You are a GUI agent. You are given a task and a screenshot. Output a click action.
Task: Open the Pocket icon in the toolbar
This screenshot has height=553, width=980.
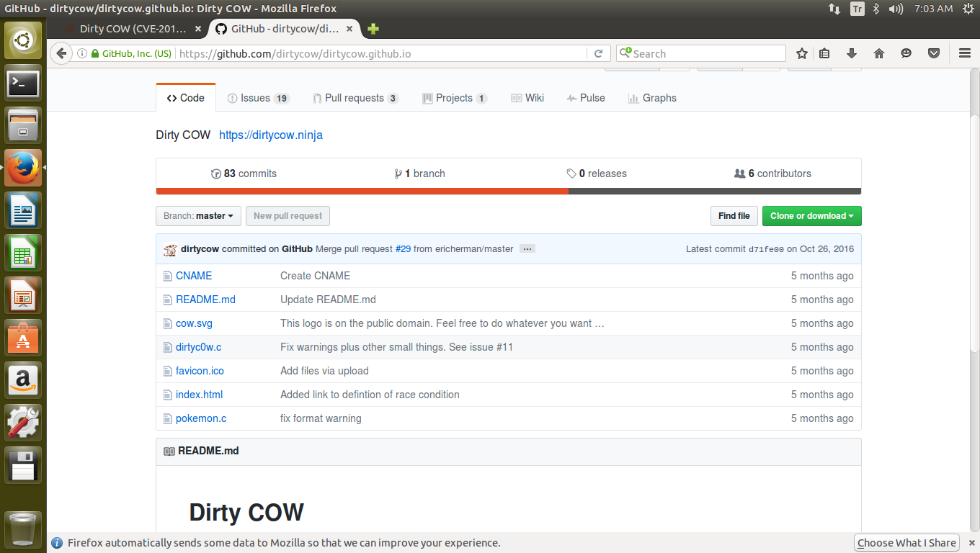[934, 53]
